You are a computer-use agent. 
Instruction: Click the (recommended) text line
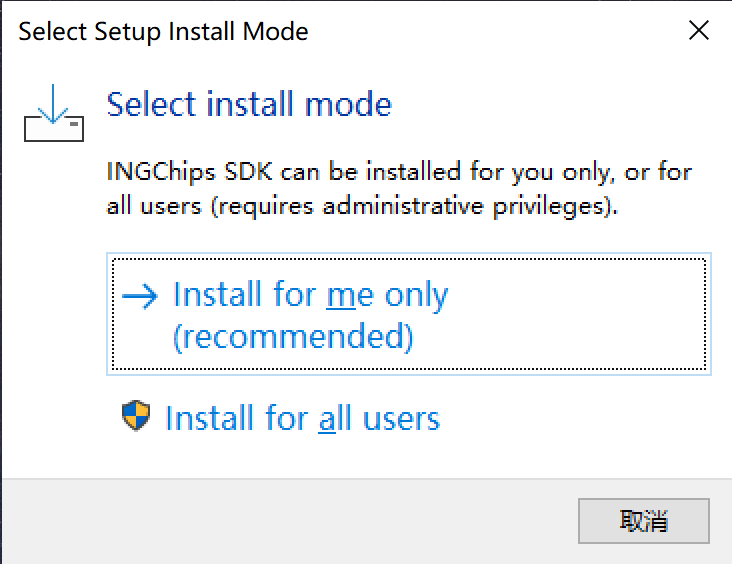pos(293,336)
